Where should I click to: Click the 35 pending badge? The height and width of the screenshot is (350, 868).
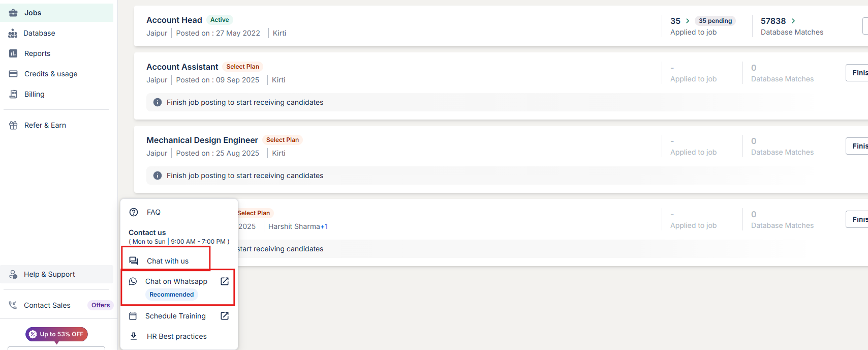[715, 21]
